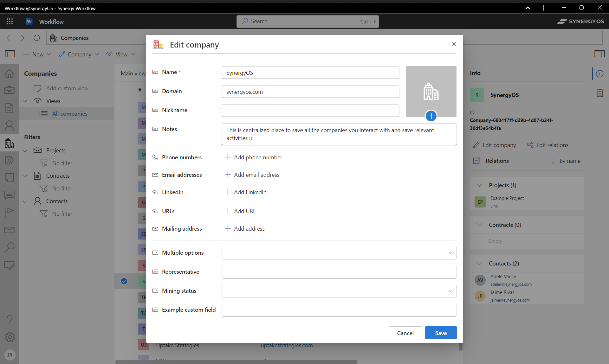Image resolution: width=609 pixels, height=364 pixels.
Task: Open the Company dropdown menu
Action: 79,54
